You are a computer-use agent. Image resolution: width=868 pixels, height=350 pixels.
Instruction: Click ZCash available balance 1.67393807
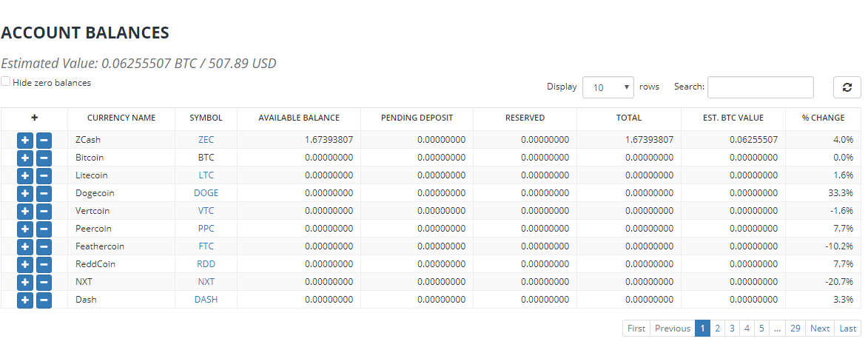pos(329,140)
